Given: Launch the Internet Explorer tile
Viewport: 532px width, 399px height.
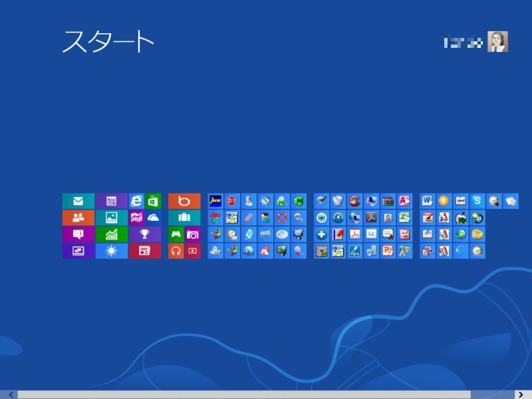Looking at the screenshot, I should [136, 201].
